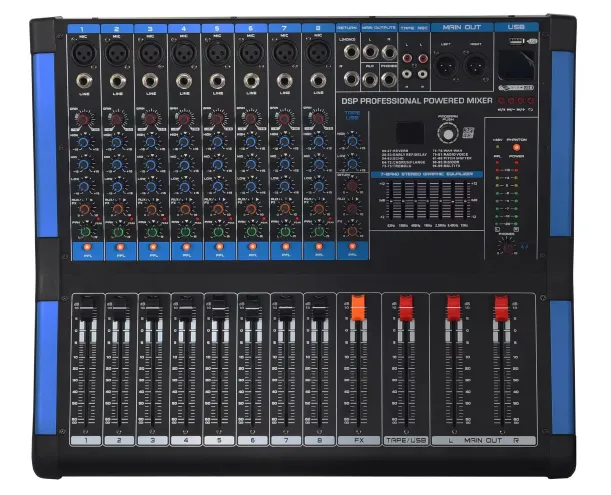Click the channel 1 red gain knob
Viewport: 611px width, 495px height.
click(x=85, y=120)
